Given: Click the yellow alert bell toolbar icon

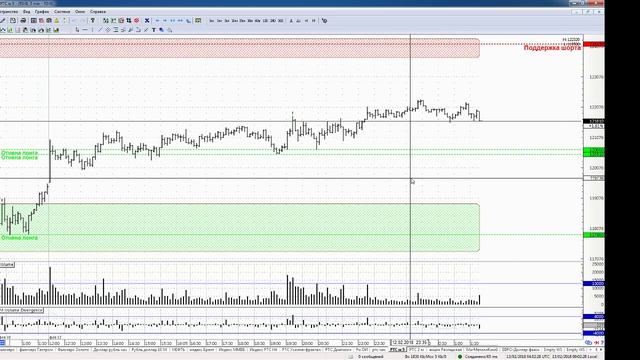Looking at the screenshot, I should pyautogui.click(x=57, y=20).
